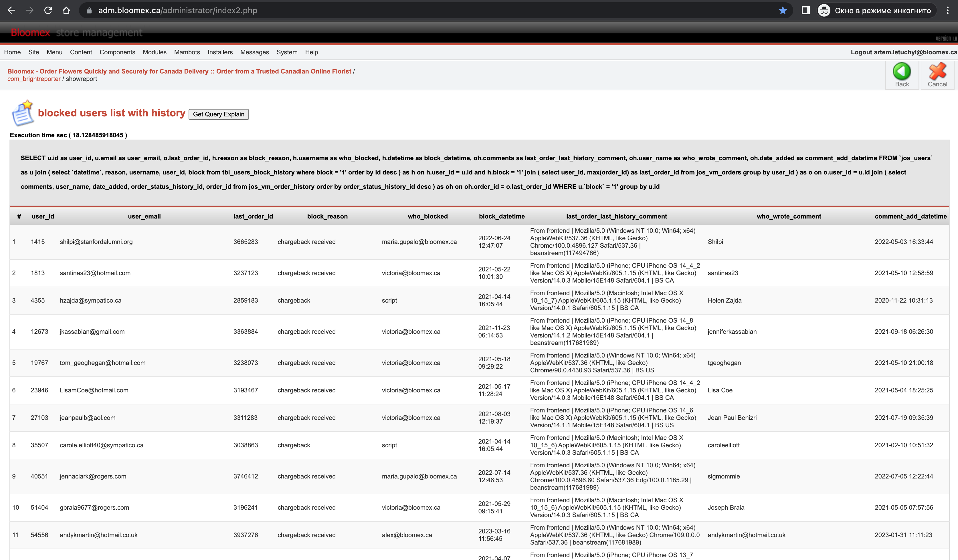Click the browser home icon
The width and height of the screenshot is (958, 560).
tap(66, 10)
